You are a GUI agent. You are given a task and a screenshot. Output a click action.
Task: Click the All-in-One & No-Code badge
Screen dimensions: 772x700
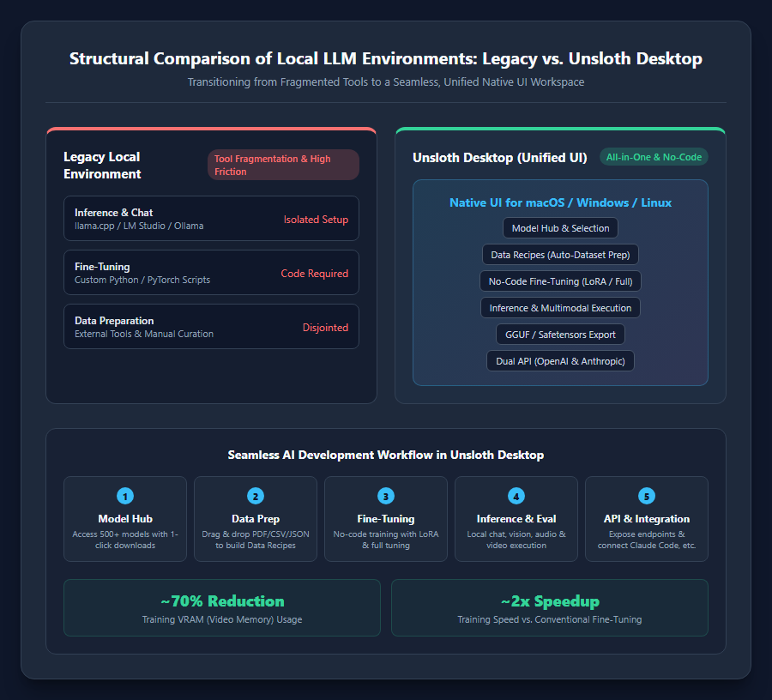(654, 157)
